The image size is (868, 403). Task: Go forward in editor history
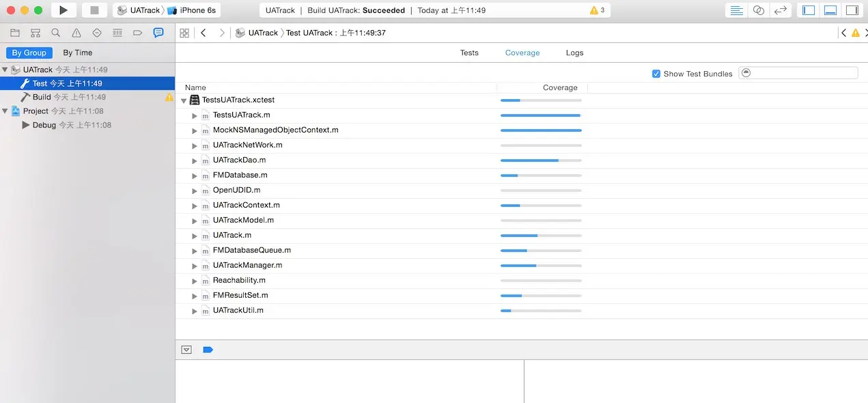coord(222,33)
